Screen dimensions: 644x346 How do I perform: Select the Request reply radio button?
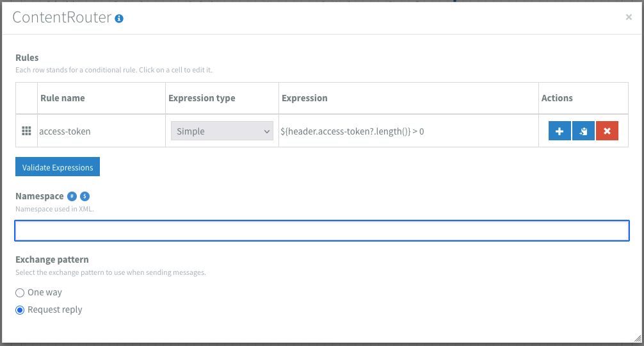coord(20,310)
